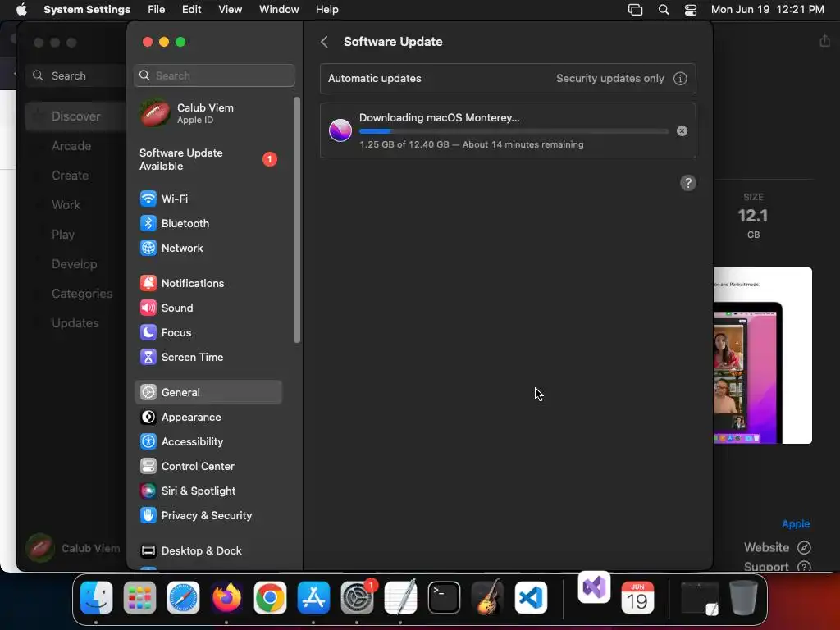Click System Settings icon in the Dock
The image size is (840, 630).
pos(358,597)
